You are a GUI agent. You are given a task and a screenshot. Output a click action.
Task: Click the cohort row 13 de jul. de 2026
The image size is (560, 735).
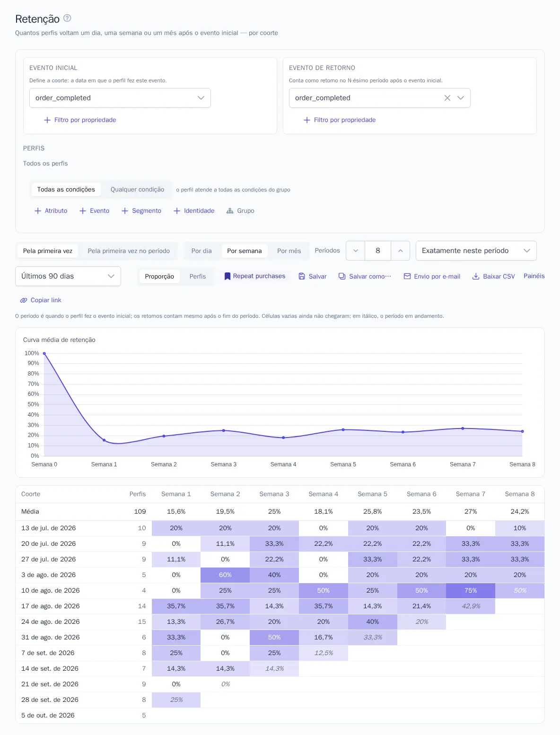(280, 528)
